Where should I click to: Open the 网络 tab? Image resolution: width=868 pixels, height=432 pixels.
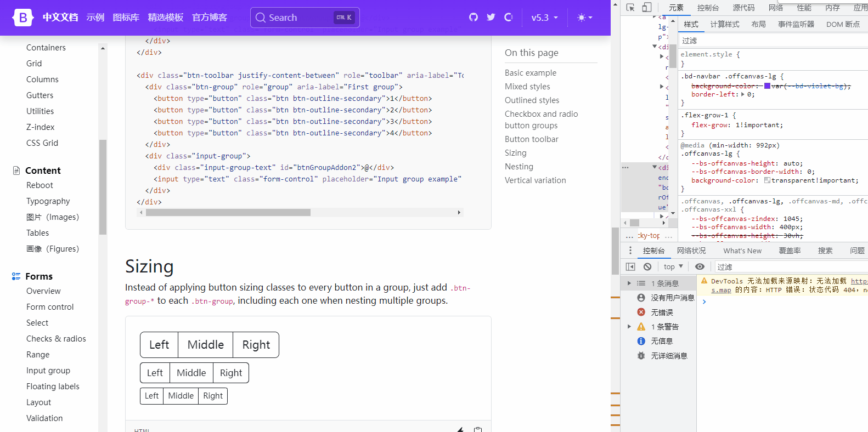[x=776, y=8]
